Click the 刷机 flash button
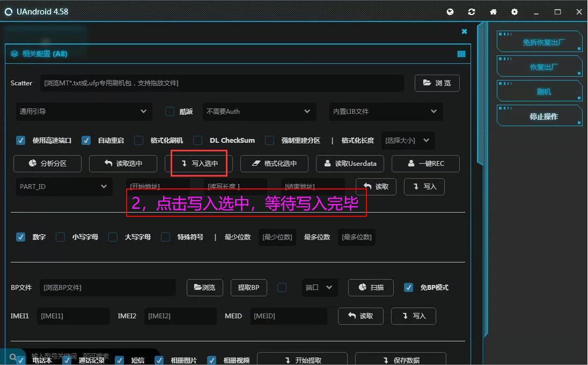The height and width of the screenshot is (365, 588). [539, 91]
